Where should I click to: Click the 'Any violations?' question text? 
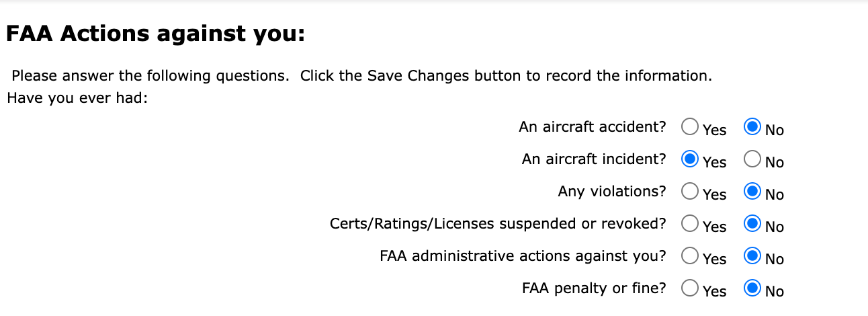[612, 191]
